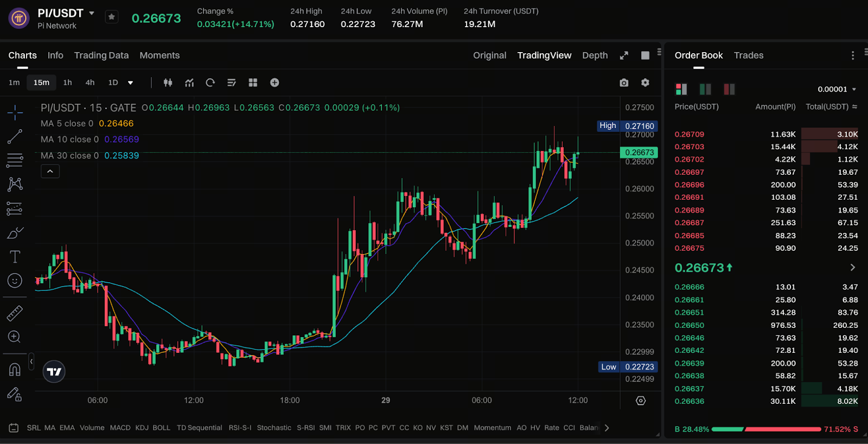Open the PI/USDT pair selector dropdown
Screen dimensions: 868x444
(92, 13)
